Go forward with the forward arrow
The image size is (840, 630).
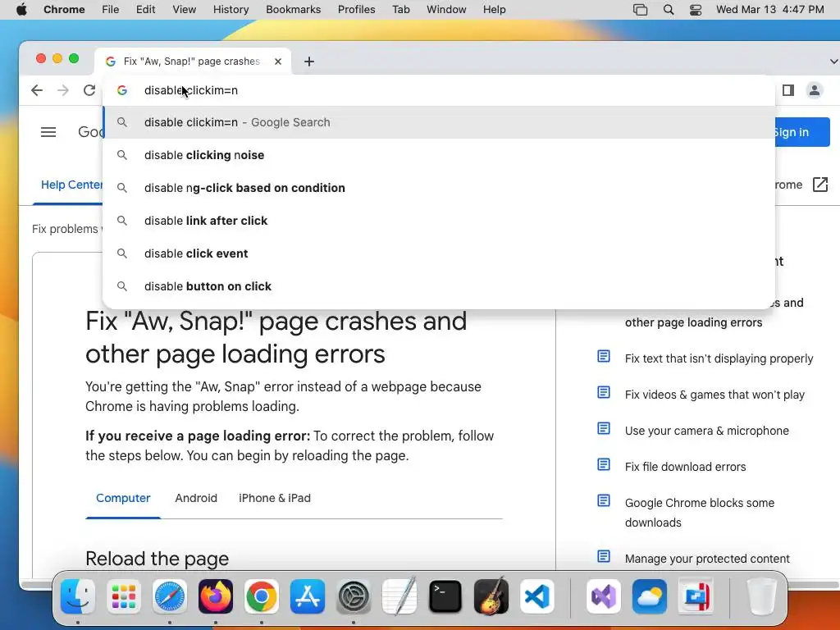62,90
